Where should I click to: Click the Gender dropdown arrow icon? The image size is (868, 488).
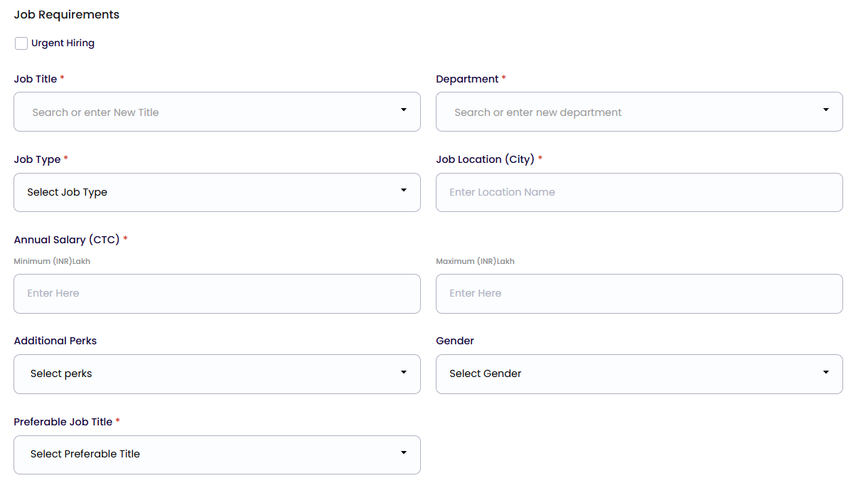[x=825, y=373]
